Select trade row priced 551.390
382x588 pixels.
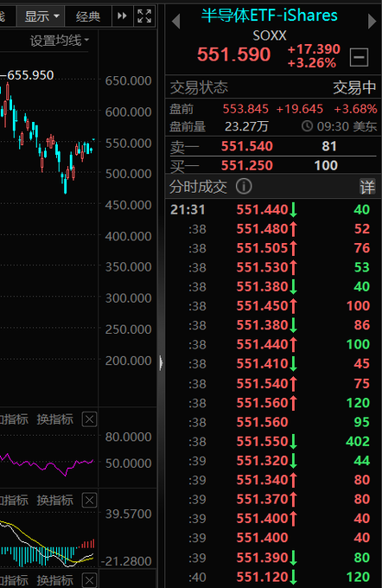coord(273,557)
